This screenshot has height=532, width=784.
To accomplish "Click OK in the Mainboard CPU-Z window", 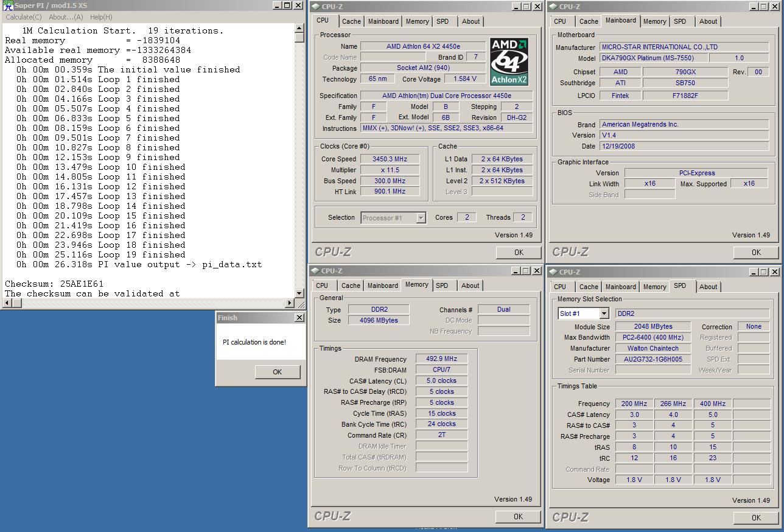I will click(756, 252).
